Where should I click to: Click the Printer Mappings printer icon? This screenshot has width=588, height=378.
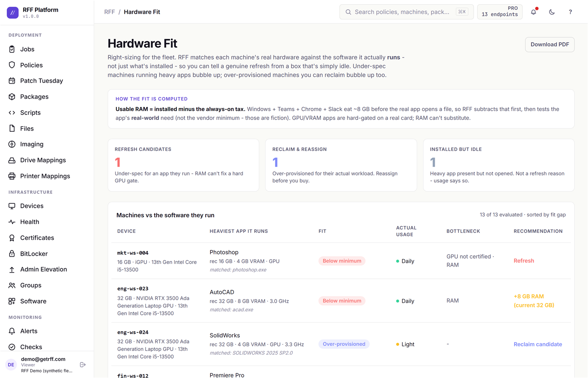12,176
